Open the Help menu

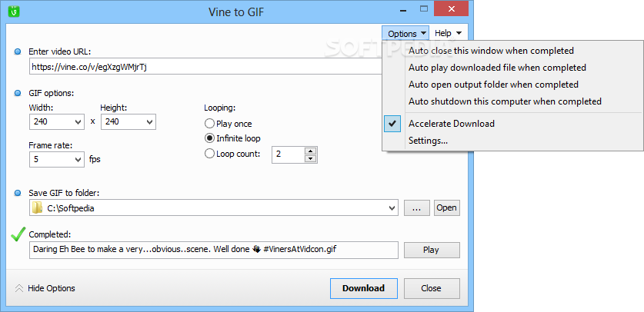click(x=448, y=33)
